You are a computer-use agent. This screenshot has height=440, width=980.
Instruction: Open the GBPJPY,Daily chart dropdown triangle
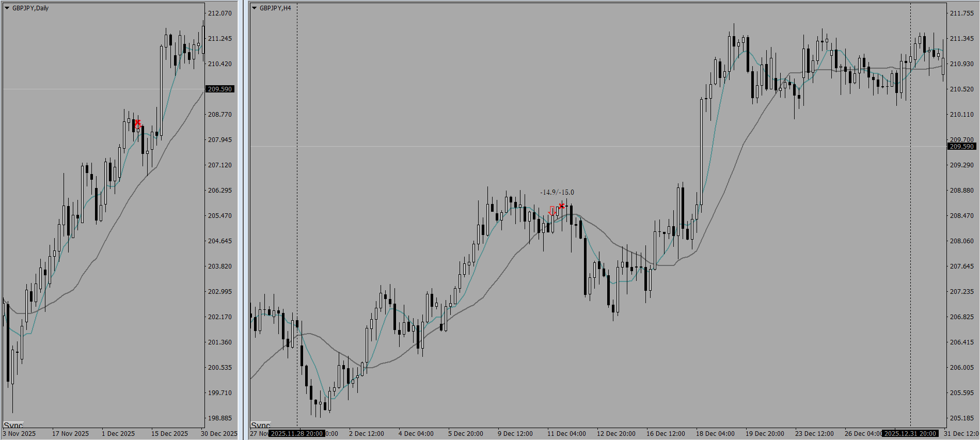point(7,8)
